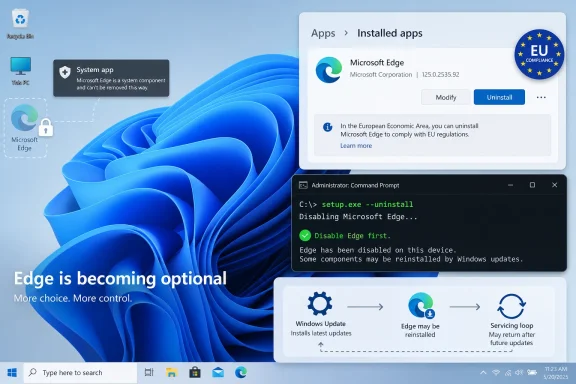This screenshot has width=576, height=384.
Task: Click Microsoft Corporation publisher text
Action: click(381, 75)
